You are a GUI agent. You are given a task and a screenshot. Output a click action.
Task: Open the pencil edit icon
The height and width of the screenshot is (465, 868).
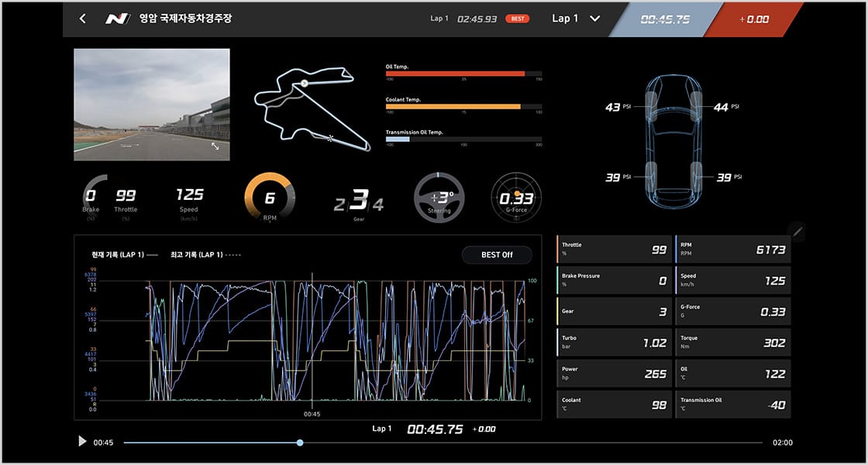pos(797,232)
